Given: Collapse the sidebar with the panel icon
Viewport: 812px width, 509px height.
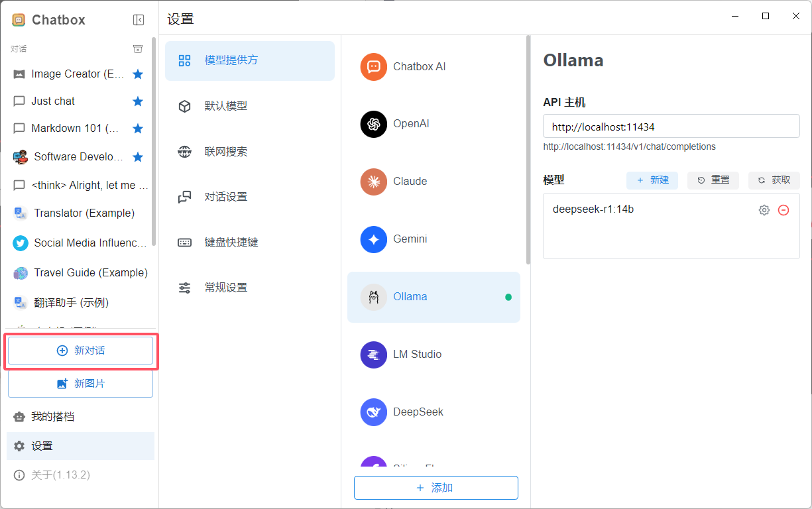Looking at the screenshot, I should [139, 20].
